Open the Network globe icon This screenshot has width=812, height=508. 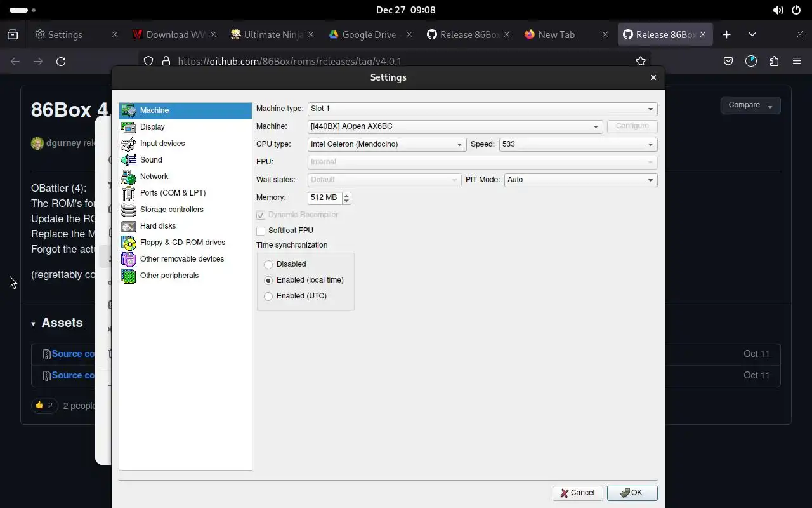pos(129,177)
